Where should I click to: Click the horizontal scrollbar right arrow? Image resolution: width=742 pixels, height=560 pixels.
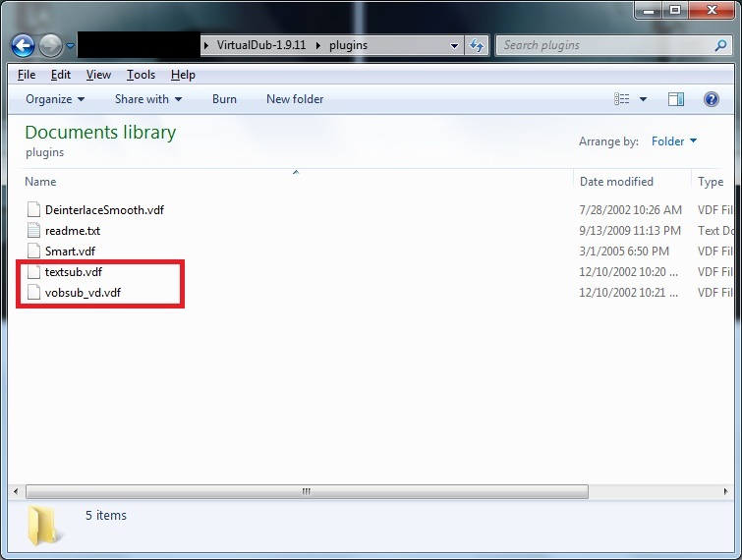[x=726, y=492]
